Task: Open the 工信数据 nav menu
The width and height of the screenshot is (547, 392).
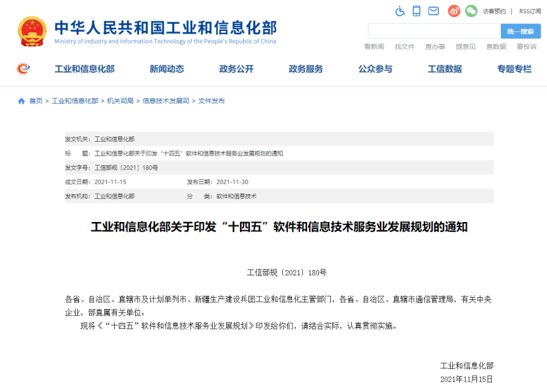Action: [445, 69]
